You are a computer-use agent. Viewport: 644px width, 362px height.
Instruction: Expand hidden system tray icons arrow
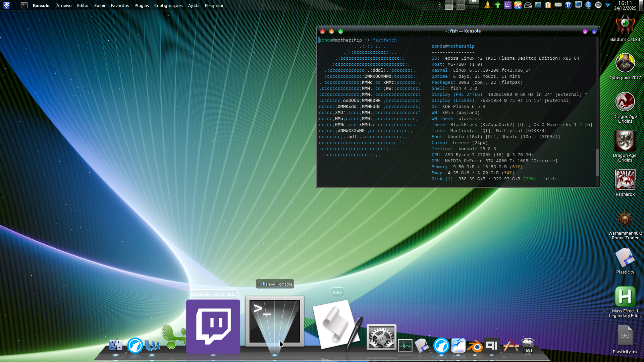pyautogui.click(x=607, y=5)
